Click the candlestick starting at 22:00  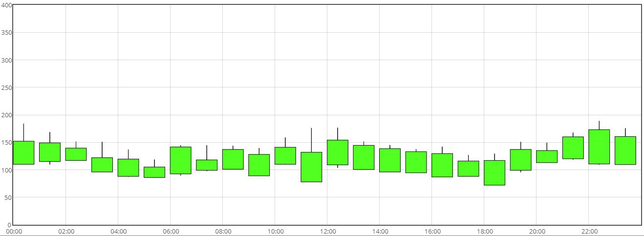coord(599,147)
